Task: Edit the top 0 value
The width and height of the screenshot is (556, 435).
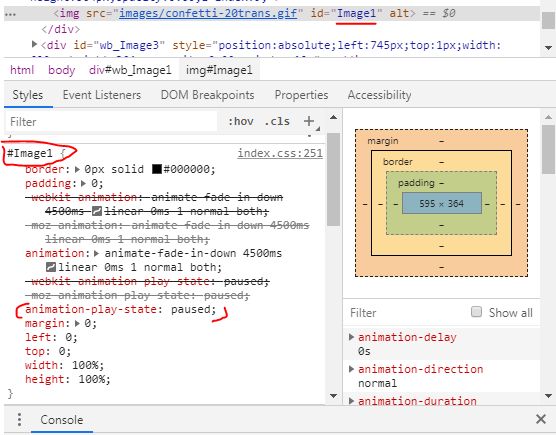Action: [62, 351]
